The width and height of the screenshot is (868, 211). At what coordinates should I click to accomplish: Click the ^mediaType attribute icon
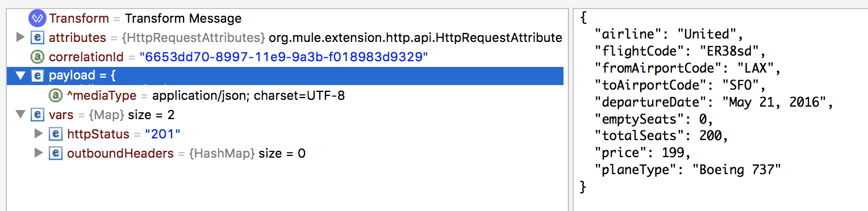pos(56,96)
